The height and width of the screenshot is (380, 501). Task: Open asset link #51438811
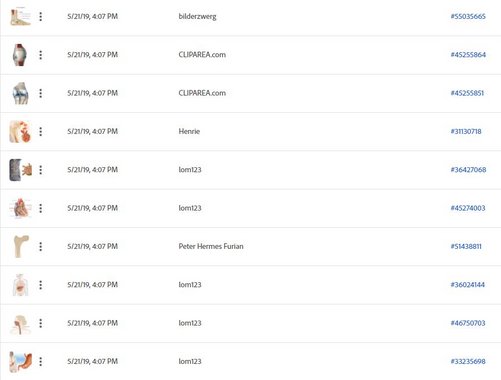(466, 246)
